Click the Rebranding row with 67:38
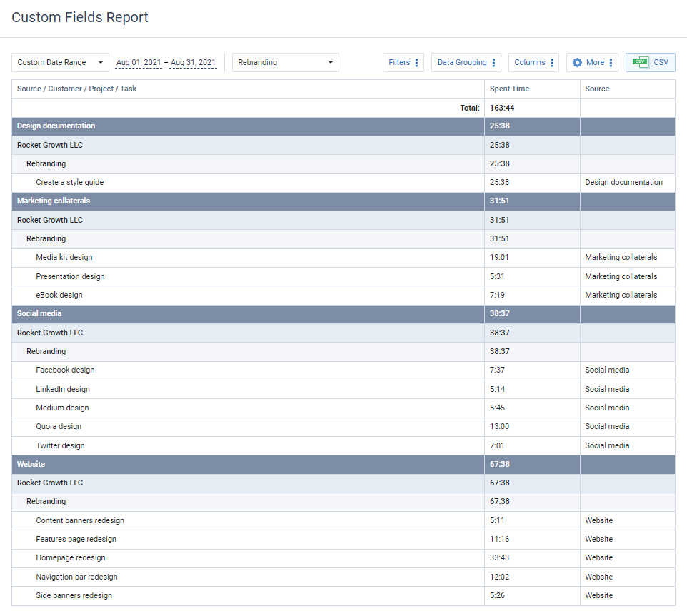The width and height of the screenshot is (687, 616). (x=343, y=502)
